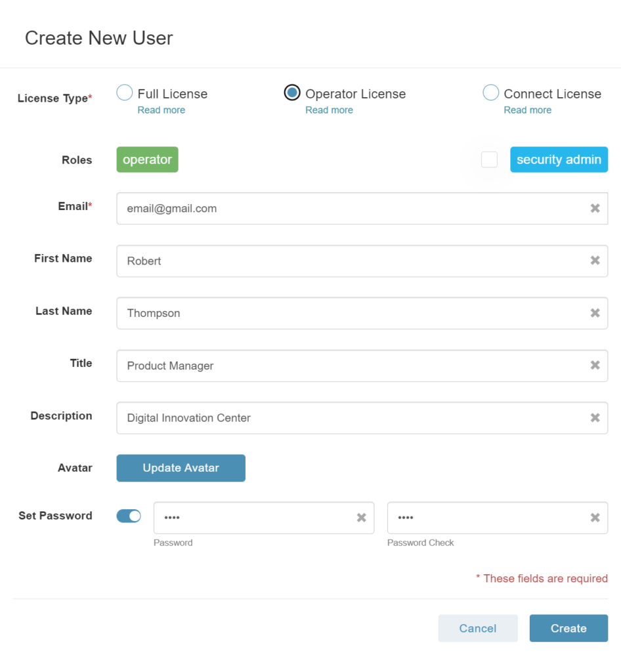Screen dimensions: 621x672
Task: Open Read more under Full License
Action: (161, 110)
